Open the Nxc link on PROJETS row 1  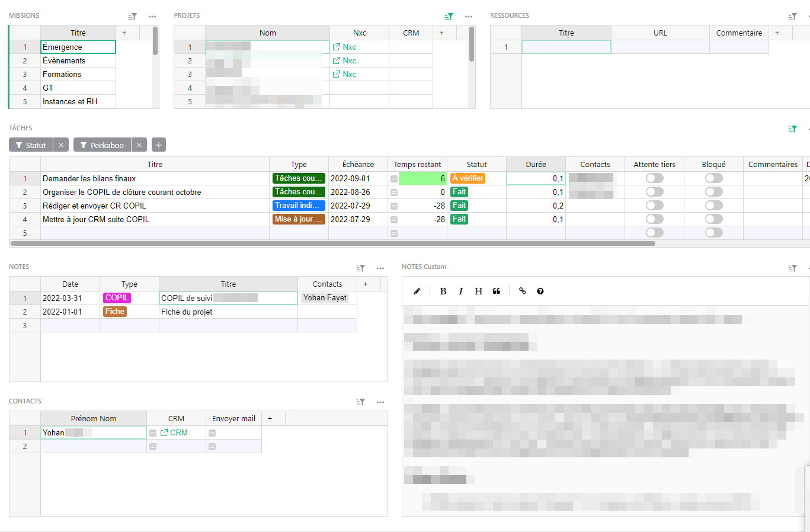pos(344,46)
